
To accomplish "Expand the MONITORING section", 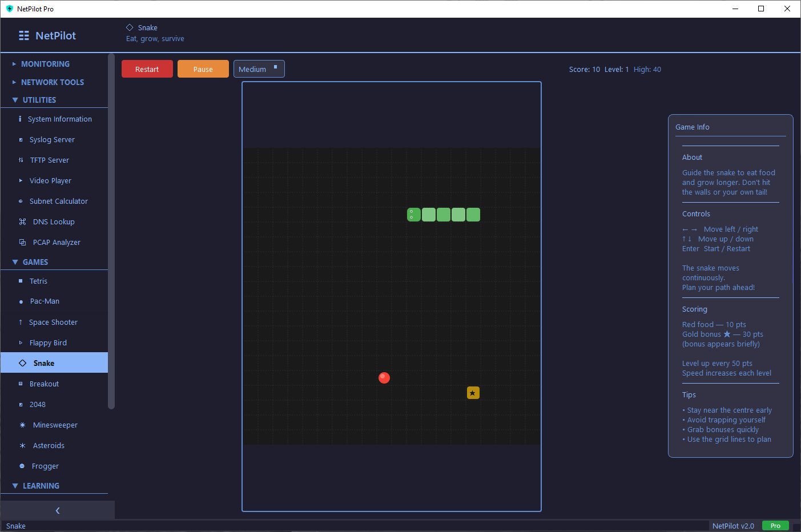I will 45,64.
